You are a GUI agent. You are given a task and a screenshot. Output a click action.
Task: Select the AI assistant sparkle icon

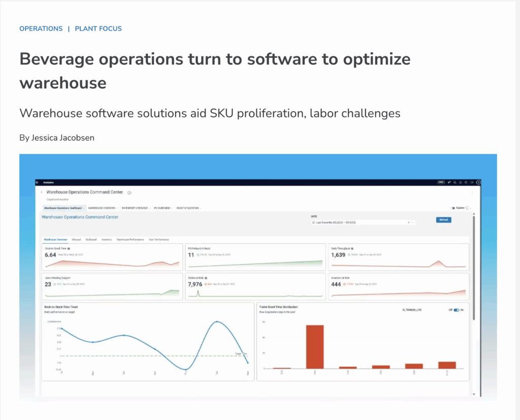click(x=449, y=182)
